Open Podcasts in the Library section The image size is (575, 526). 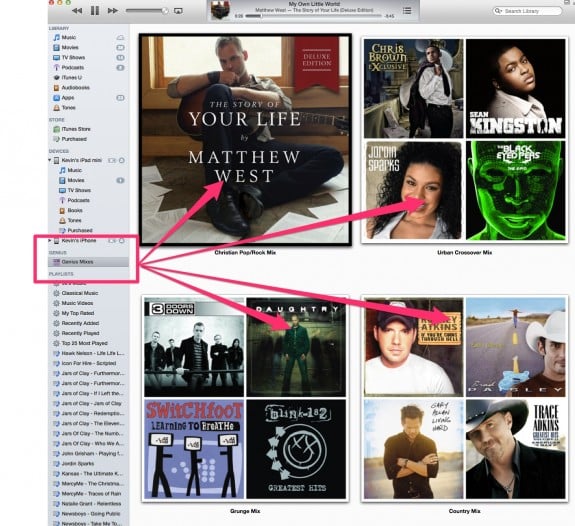(73, 67)
